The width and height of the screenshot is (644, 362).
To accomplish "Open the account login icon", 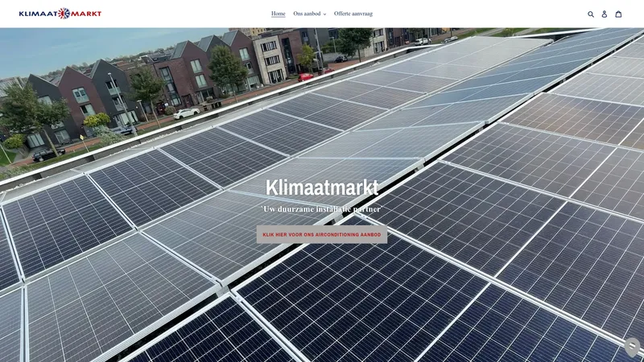I will (x=605, y=14).
